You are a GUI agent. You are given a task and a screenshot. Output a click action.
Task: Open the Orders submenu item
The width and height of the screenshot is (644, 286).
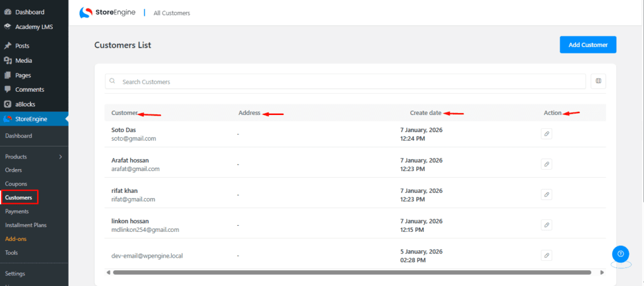click(x=14, y=170)
